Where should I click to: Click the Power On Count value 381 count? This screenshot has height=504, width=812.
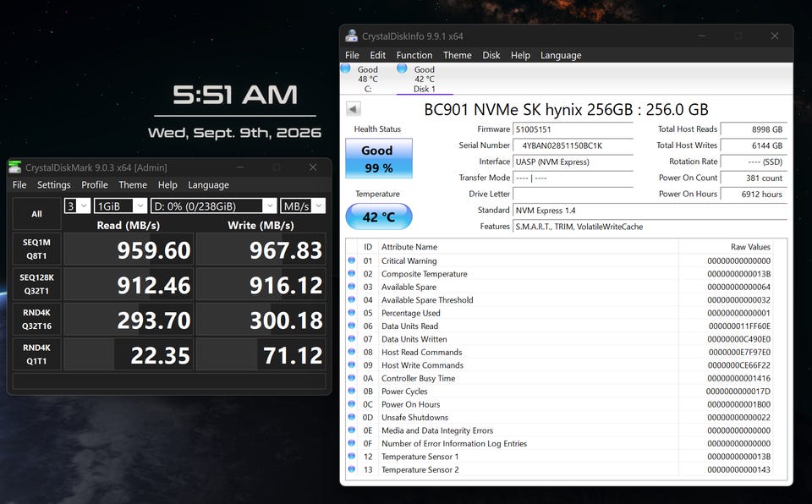pos(754,178)
